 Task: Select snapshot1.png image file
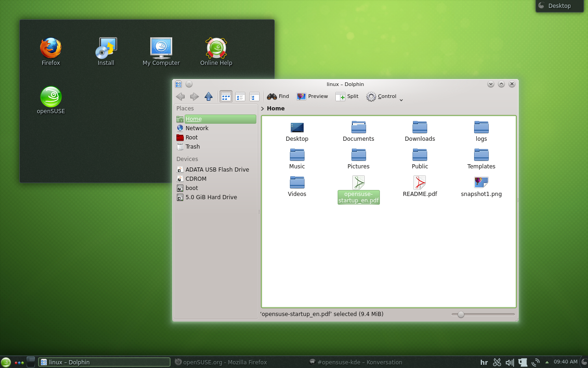click(x=481, y=186)
